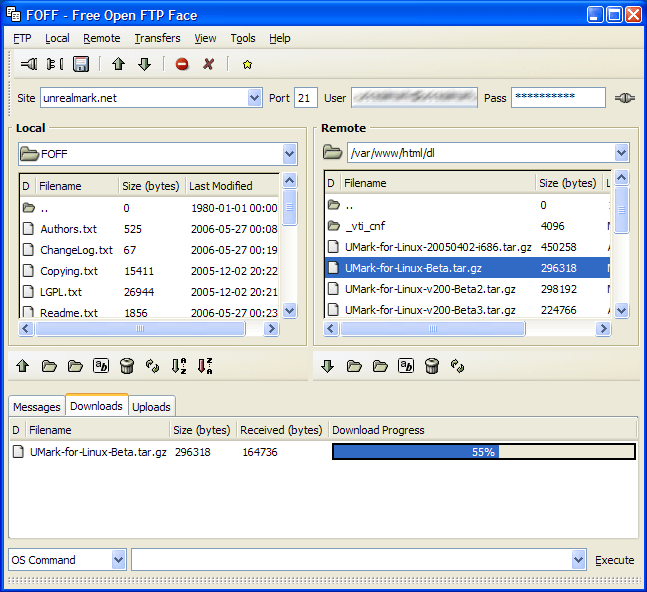647x592 pixels.
Task: Click the remote green download arrow icon
Action: (x=328, y=366)
